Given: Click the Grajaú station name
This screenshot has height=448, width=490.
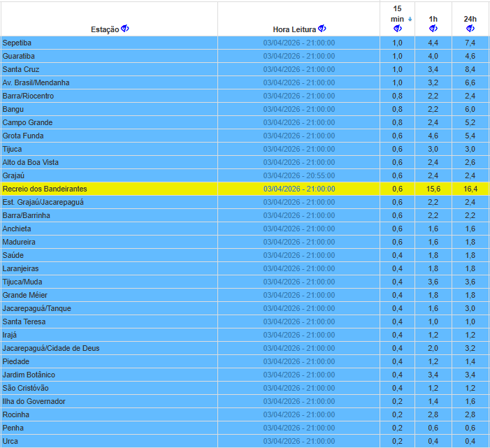Looking at the screenshot, I should pos(13,175).
